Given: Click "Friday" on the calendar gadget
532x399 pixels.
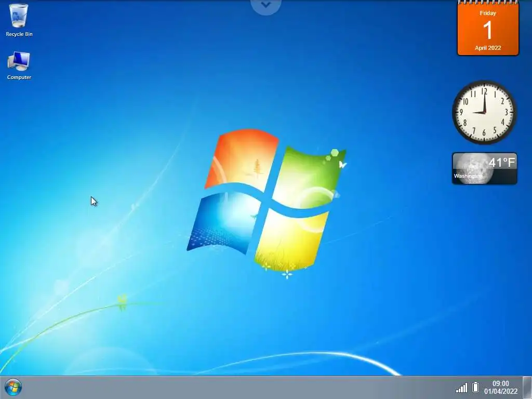Looking at the screenshot, I should point(488,13).
